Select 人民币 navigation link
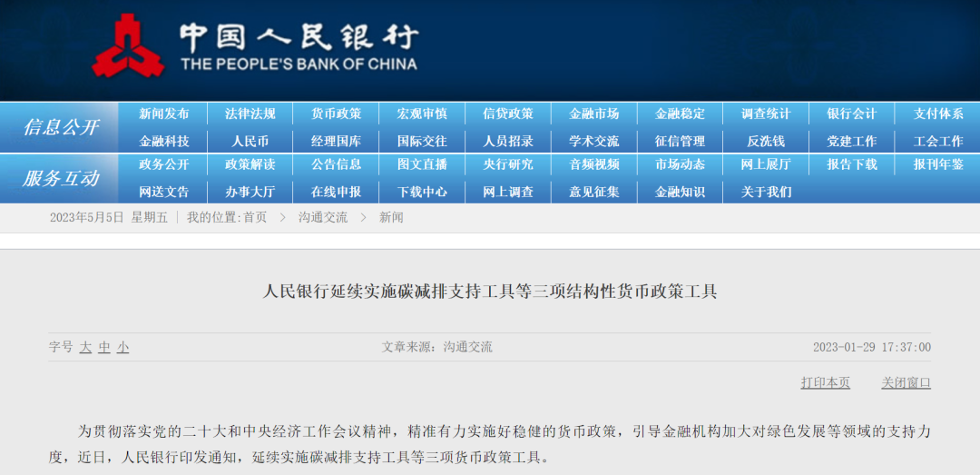The image size is (980, 475). (x=250, y=142)
